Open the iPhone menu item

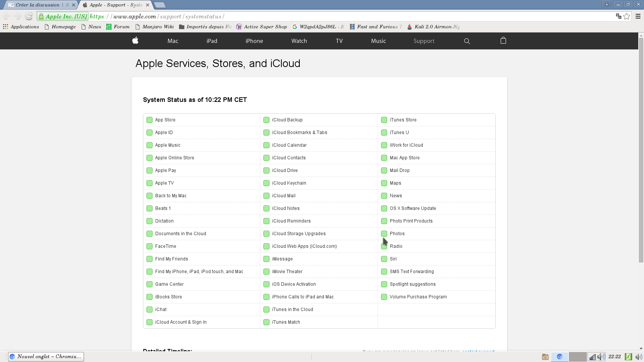point(254,41)
